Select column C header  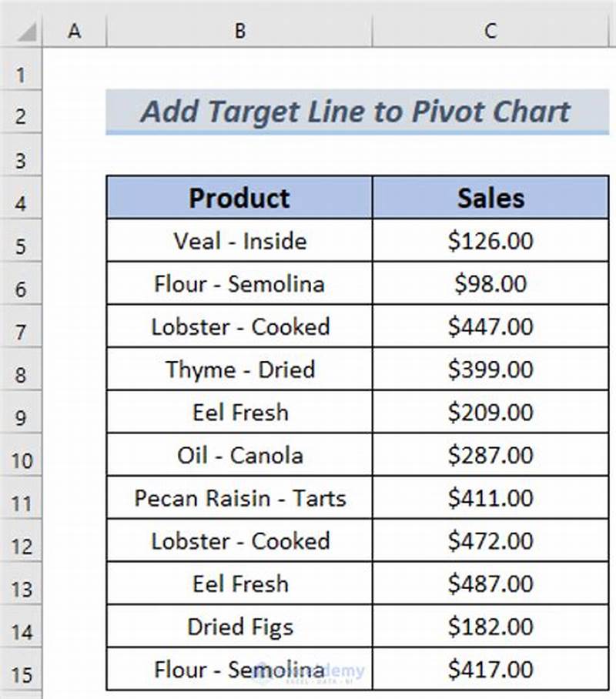493,32
